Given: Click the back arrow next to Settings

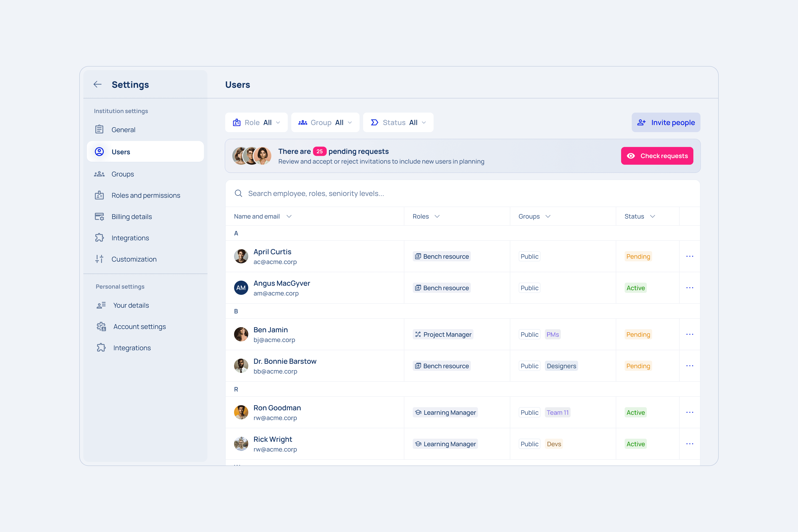Looking at the screenshot, I should (x=97, y=84).
